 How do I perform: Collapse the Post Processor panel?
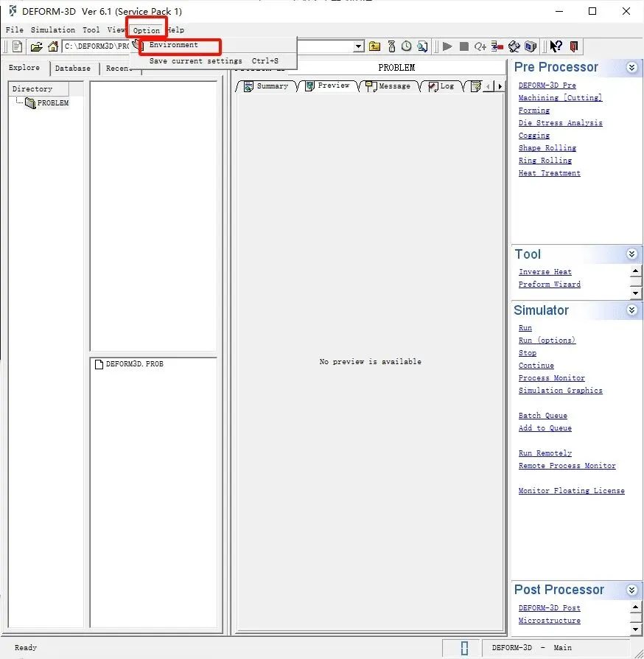[631, 590]
